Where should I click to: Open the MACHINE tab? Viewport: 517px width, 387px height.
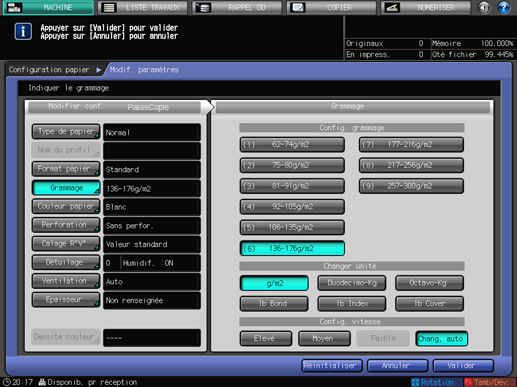[x=48, y=7]
